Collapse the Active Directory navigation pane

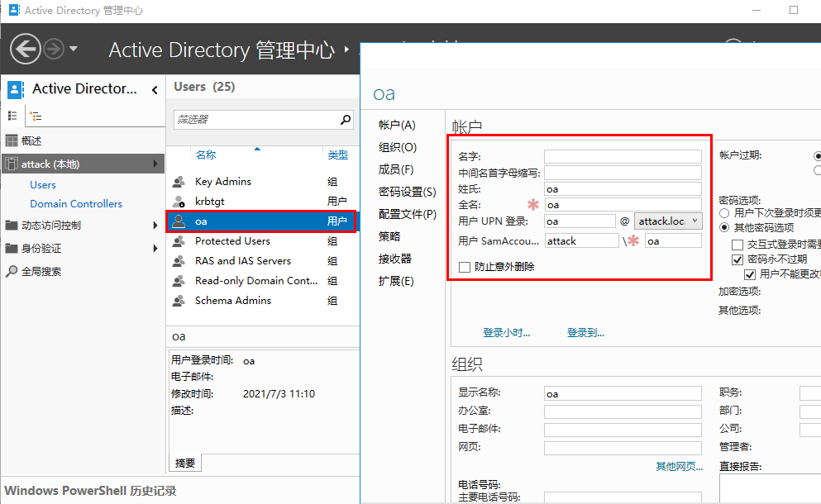point(155,90)
